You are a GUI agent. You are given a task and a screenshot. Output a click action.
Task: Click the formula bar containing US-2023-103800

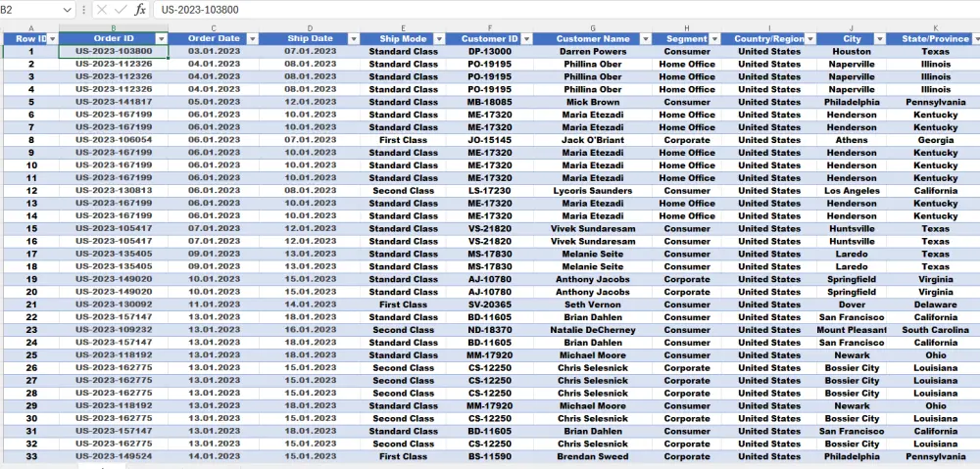565,10
